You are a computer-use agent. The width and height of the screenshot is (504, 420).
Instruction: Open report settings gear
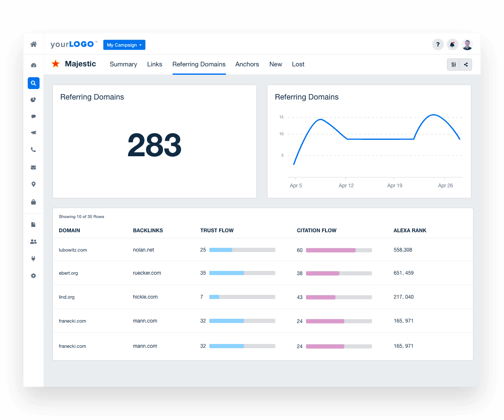tap(34, 276)
